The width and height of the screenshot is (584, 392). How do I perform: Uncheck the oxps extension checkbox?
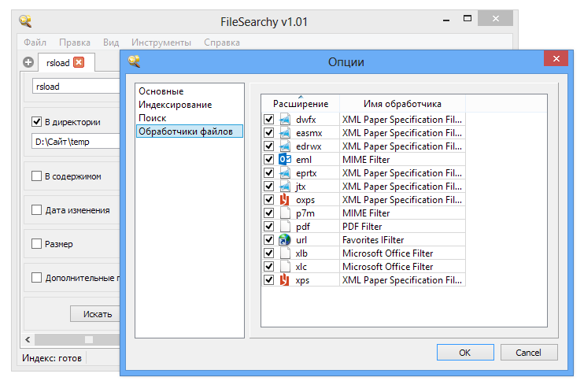click(x=268, y=200)
